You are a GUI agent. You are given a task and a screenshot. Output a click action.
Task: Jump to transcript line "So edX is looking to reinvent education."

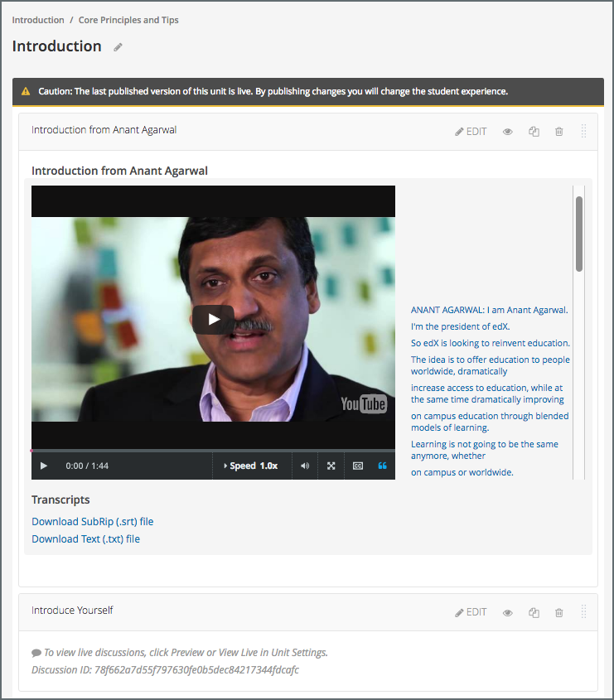(491, 343)
